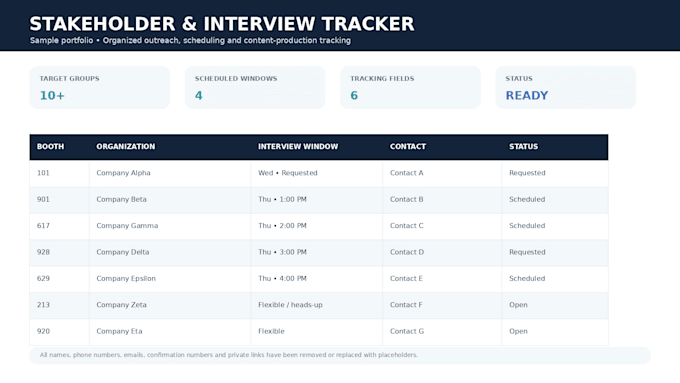Click Flexible / heads-up window cell
Viewport: 680px width, 383px height.
point(317,305)
